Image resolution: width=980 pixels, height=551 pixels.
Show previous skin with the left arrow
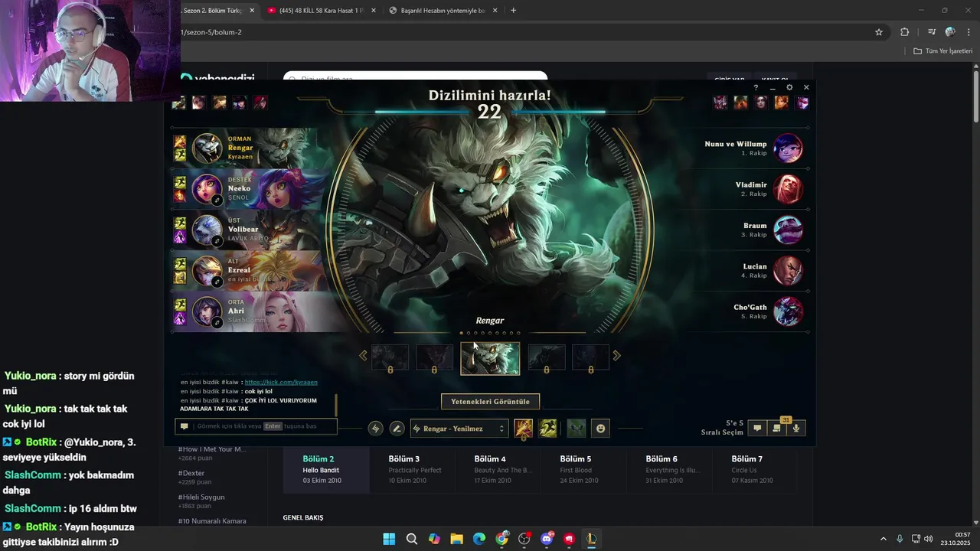363,355
